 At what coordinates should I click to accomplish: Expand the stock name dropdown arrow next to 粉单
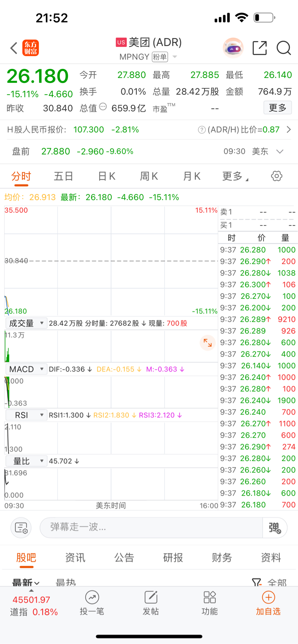(x=175, y=57)
